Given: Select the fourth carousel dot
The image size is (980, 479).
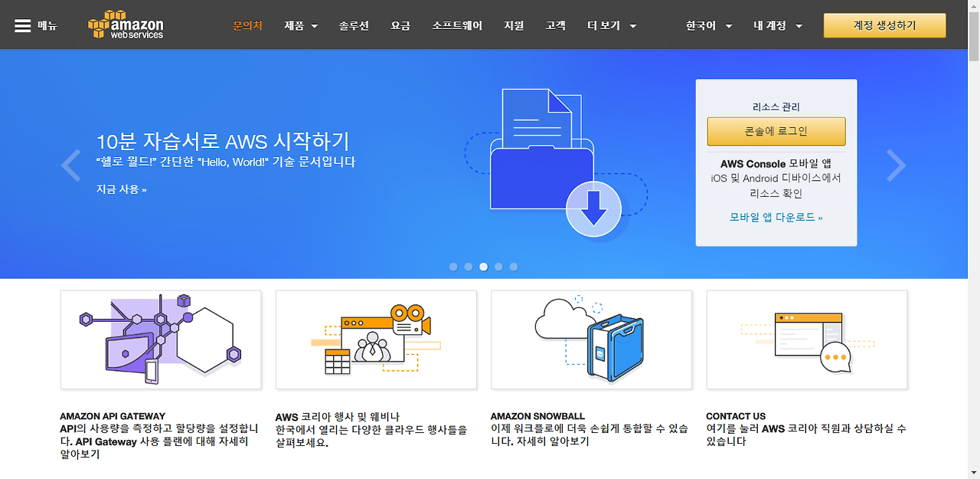Looking at the screenshot, I should (498, 267).
